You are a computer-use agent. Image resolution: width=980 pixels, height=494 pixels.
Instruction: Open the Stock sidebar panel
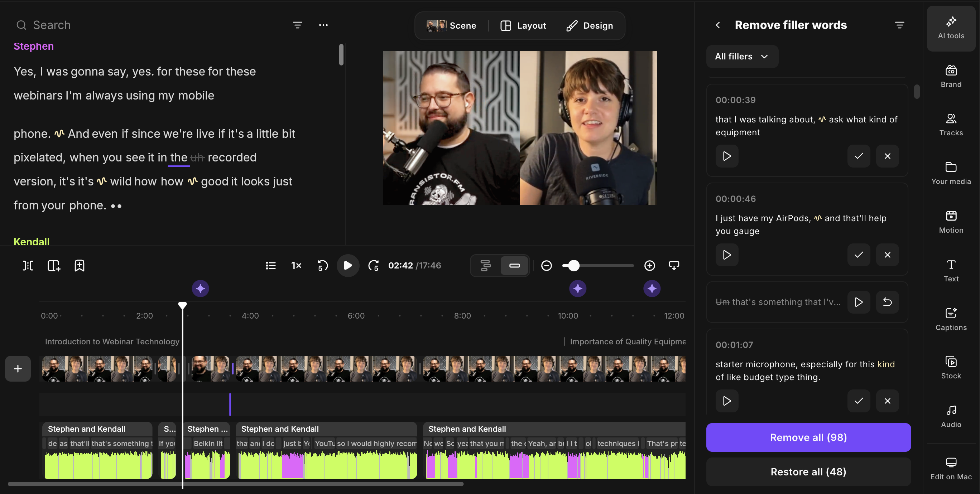[x=951, y=368]
